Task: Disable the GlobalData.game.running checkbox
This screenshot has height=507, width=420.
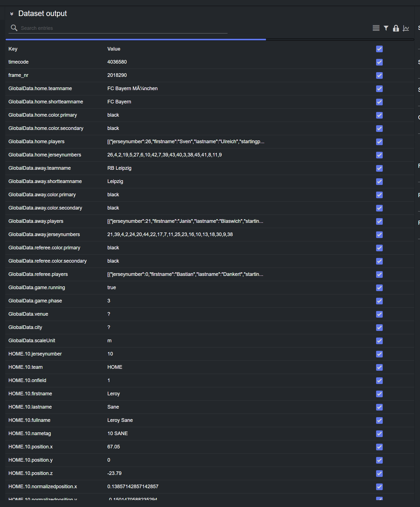Action: [x=379, y=288]
